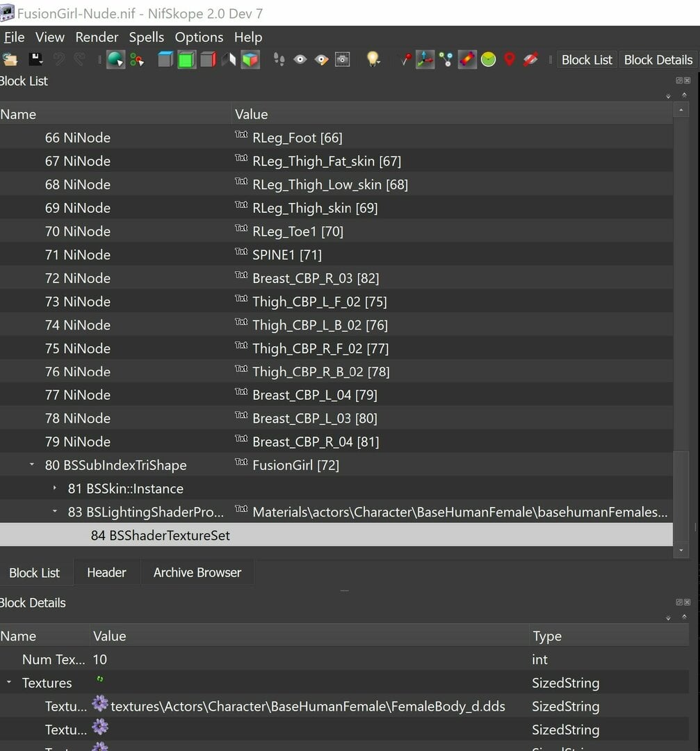Image resolution: width=700 pixels, height=751 pixels.
Task: Toggle the lighting bulb icon
Action: pyautogui.click(x=373, y=59)
